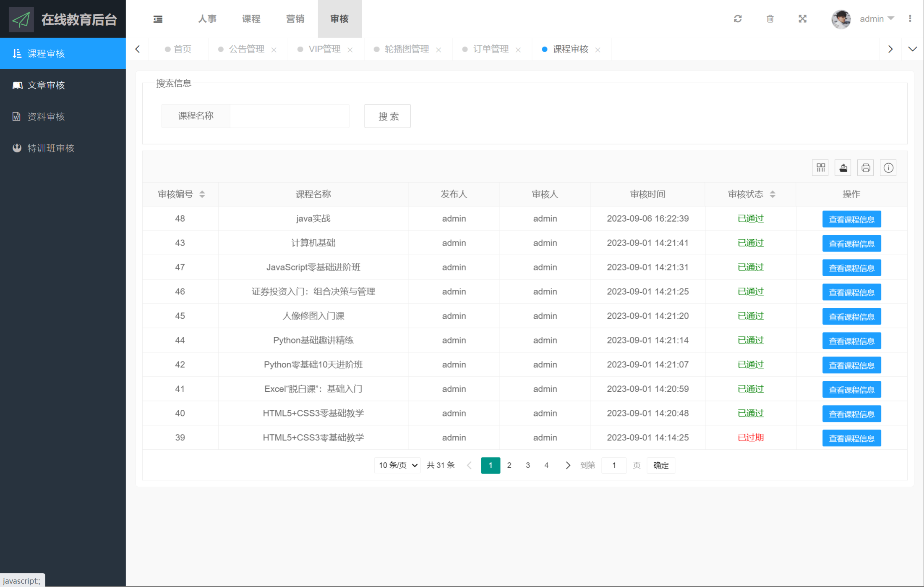Click the sidebar collapse menu icon
This screenshot has height=587, width=924.
pos(158,19)
